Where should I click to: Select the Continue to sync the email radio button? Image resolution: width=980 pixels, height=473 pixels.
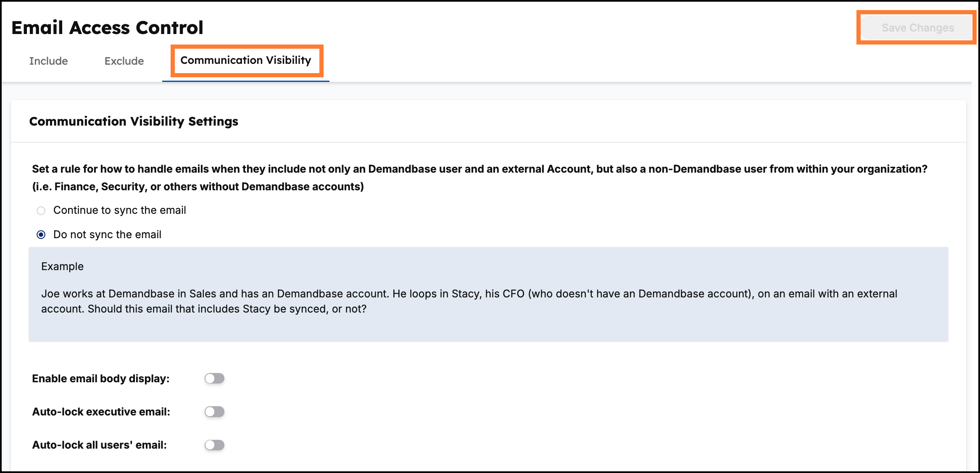tap(41, 210)
